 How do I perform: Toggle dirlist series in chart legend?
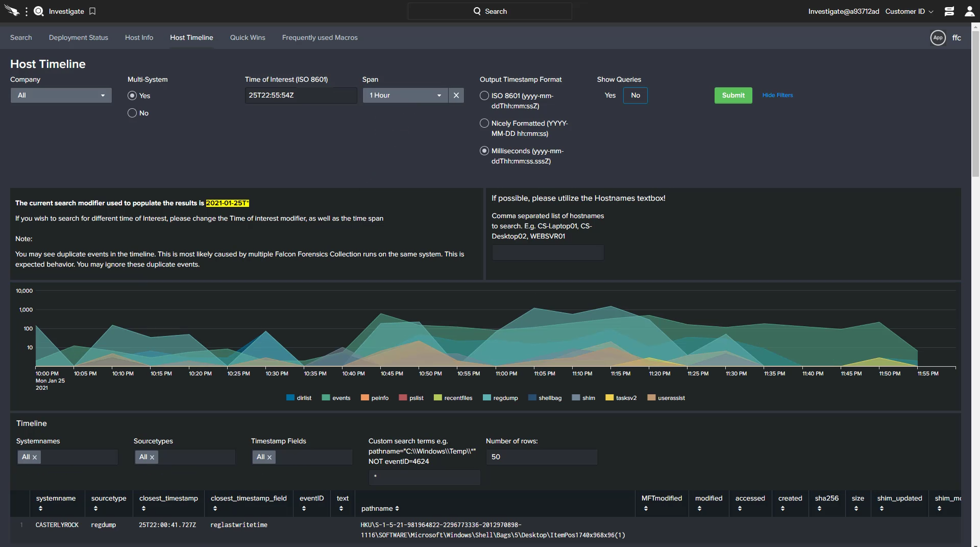click(299, 398)
